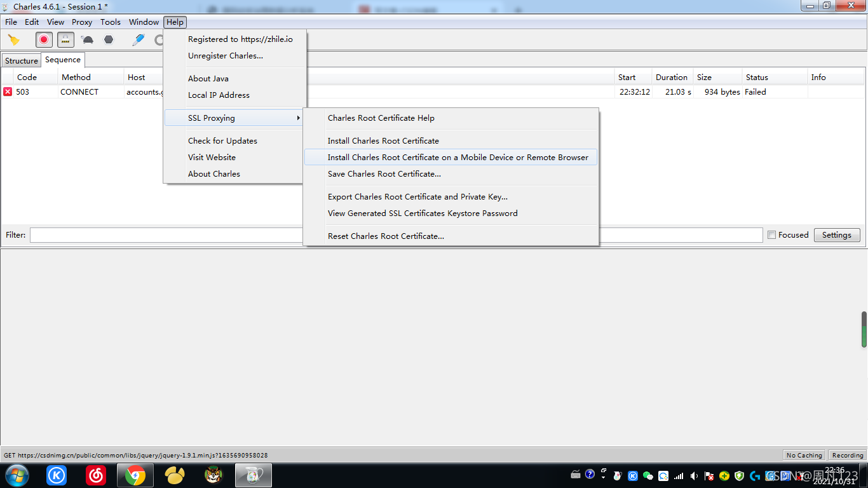This screenshot has width=868, height=488.
Task: Open the Edit menu
Action: [32, 22]
